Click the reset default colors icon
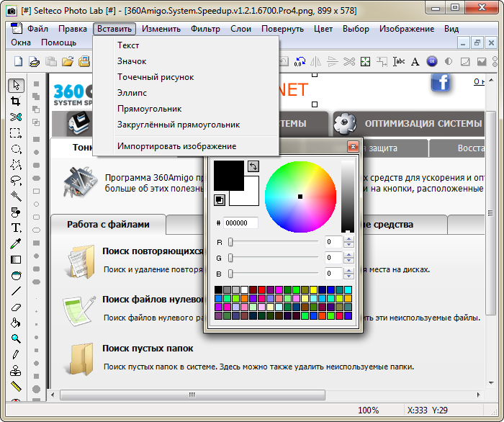Image resolution: width=504 pixels, height=422 pixels. pyautogui.click(x=220, y=200)
